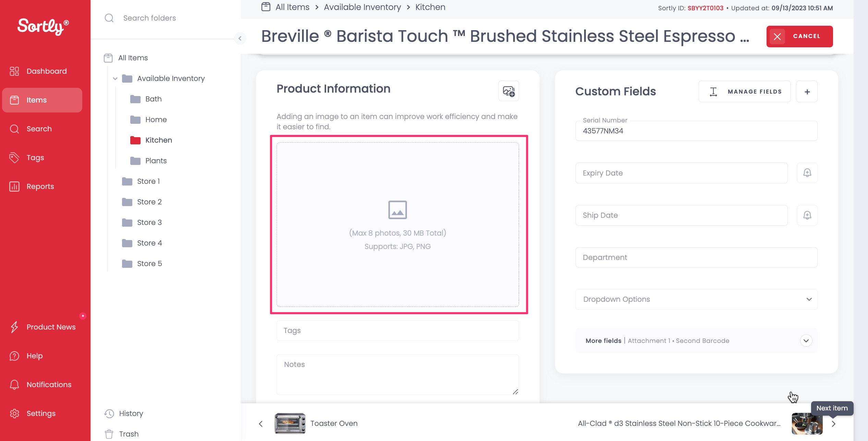This screenshot has height=441, width=868.
Task: Click the photo upload drop area
Action: point(398,225)
